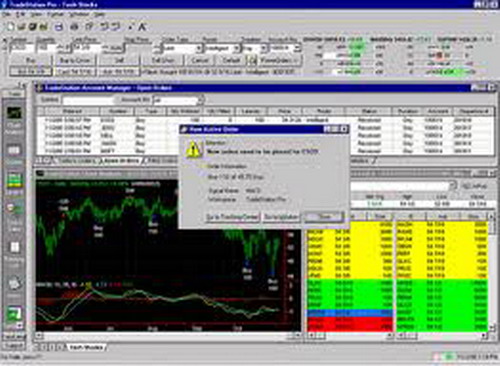This screenshot has height=366, width=500.
Task: Click the printer icon in top toolbar
Action: click(x=74, y=26)
